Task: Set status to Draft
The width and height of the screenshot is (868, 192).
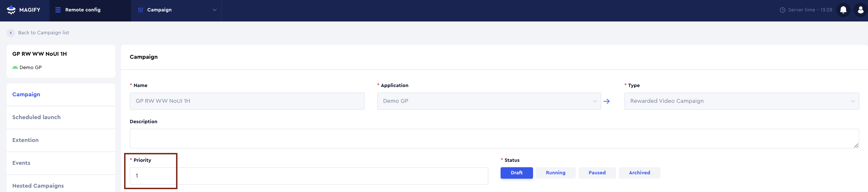Action: [516, 173]
